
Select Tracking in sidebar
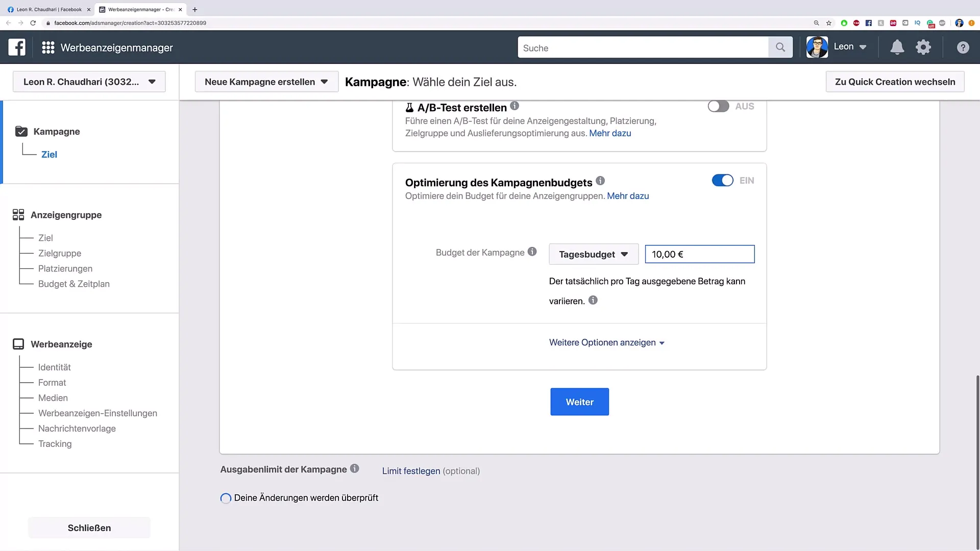(x=55, y=444)
